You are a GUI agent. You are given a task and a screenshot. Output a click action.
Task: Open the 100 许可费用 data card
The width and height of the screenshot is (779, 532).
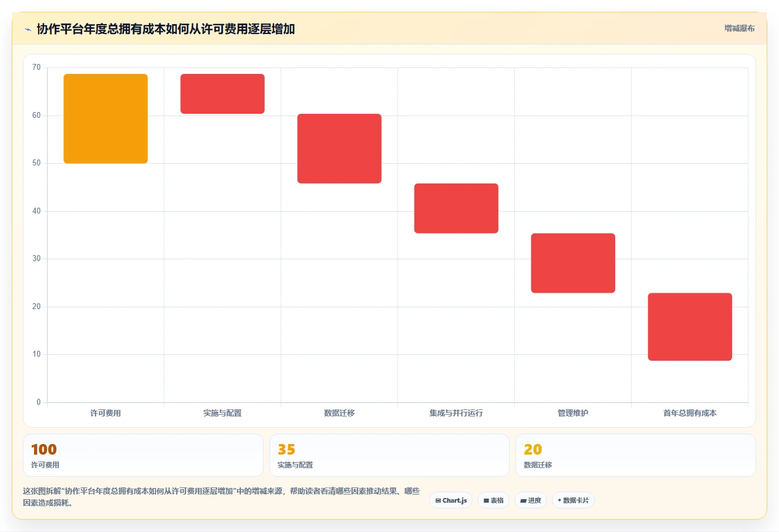(143, 455)
